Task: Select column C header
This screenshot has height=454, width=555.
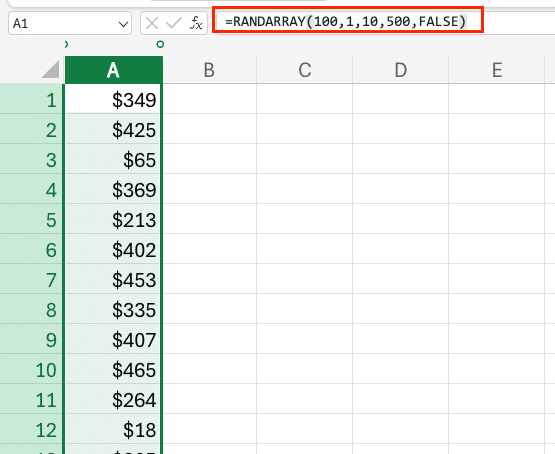Action: (304, 70)
